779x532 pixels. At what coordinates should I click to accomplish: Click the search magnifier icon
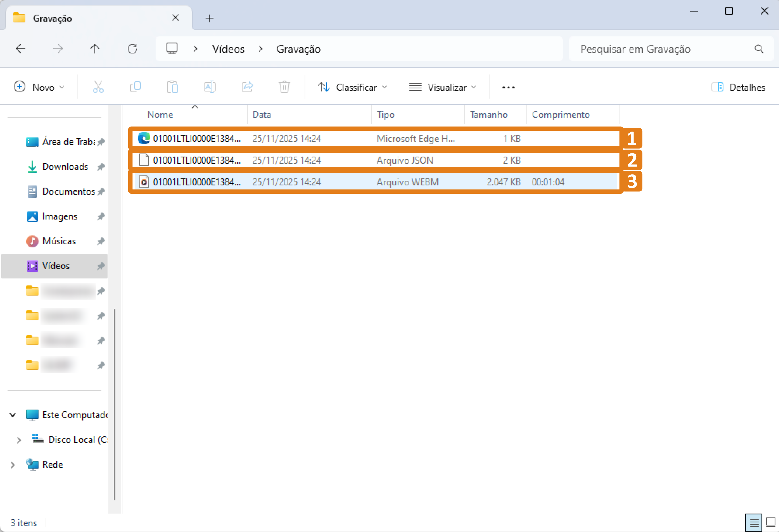759,49
